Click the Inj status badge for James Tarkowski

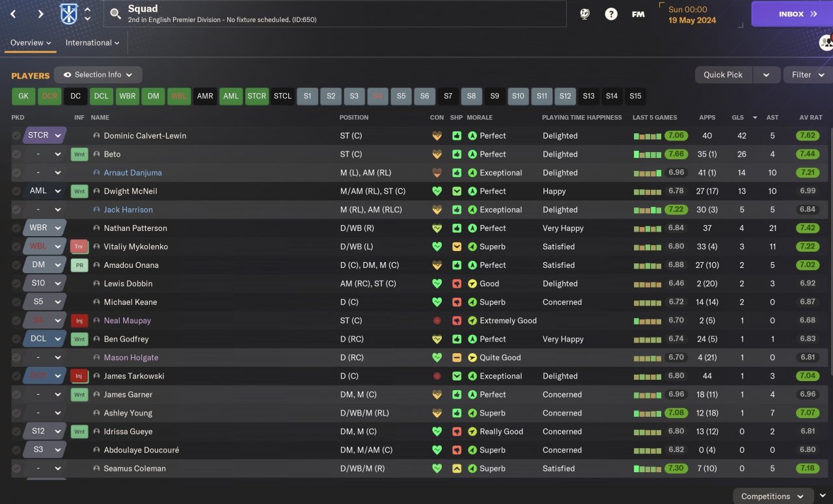click(x=79, y=376)
